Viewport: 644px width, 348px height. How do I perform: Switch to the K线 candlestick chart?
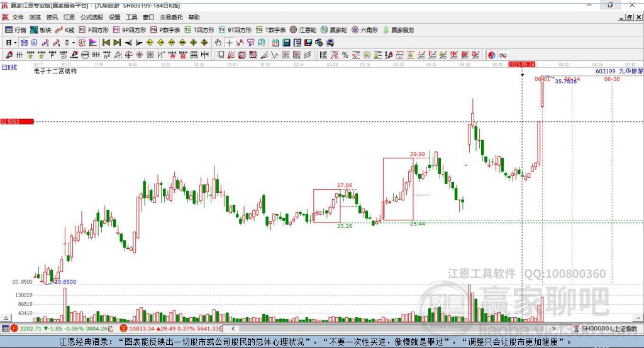coord(65,30)
